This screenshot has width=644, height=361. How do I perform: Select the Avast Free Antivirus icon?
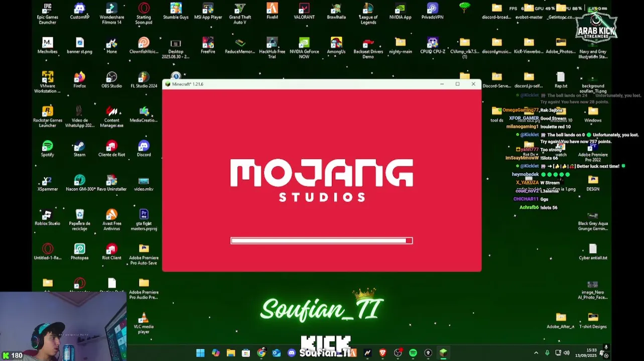(x=111, y=220)
